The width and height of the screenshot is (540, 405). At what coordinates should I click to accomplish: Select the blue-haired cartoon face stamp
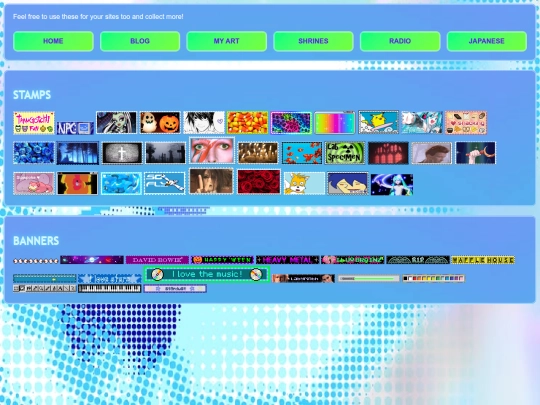click(x=347, y=183)
